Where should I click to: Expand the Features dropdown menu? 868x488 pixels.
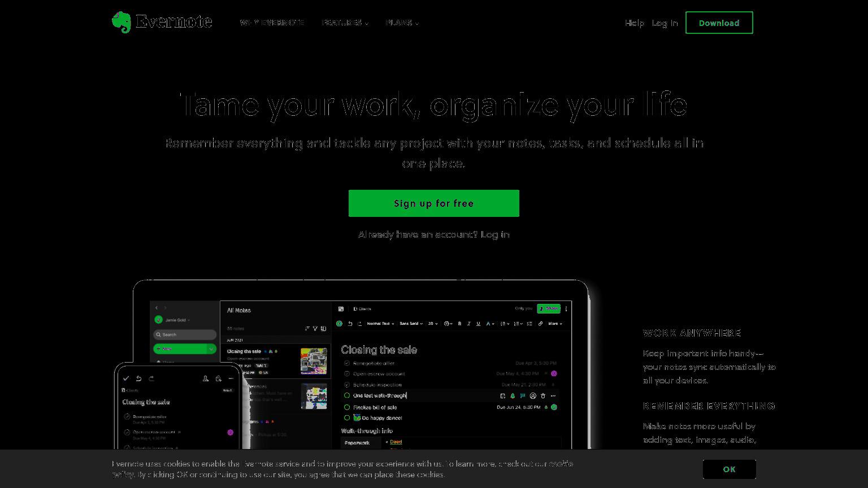pos(345,23)
